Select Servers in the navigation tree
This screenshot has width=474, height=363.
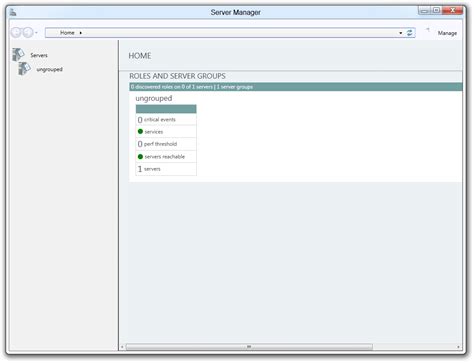pyautogui.click(x=39, y=55)
